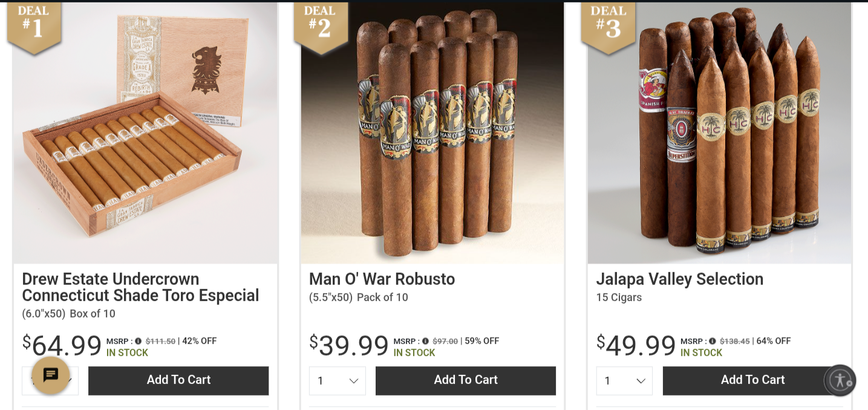View the Jalapa Valley sampler product image
Image resolution: width=868 pixels, height=410 pixels.
(x=720, y=133)
